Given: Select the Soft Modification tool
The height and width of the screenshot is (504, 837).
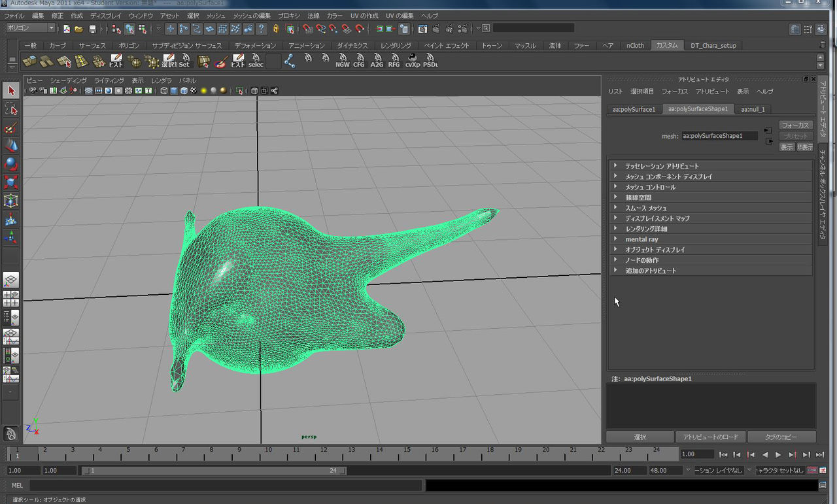Looking at the screenshot, I should pos(11,219).
